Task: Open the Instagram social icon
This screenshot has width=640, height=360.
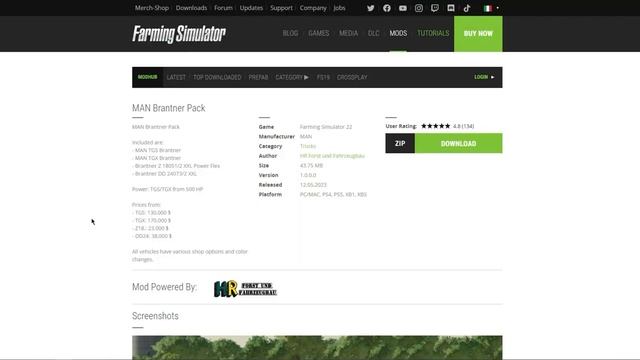Action: [419, 8]
